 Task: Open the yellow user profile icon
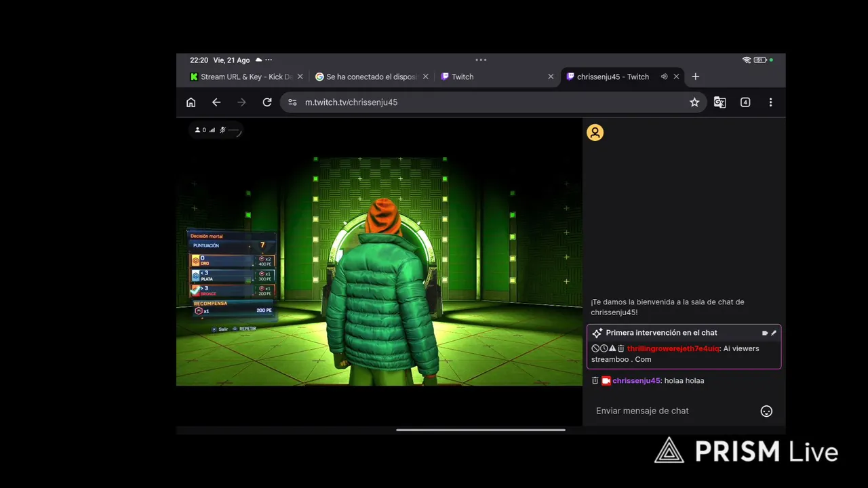(x=595, y=133)
